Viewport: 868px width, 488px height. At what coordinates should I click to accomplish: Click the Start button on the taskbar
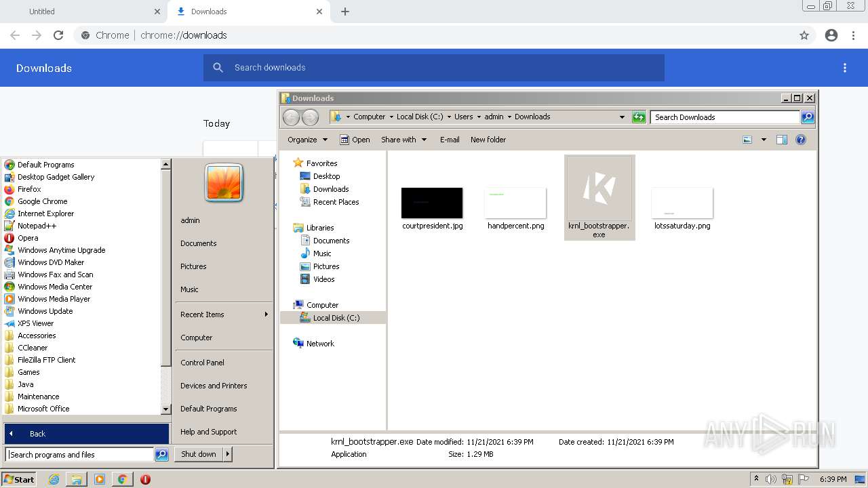[x=19, y=479]
